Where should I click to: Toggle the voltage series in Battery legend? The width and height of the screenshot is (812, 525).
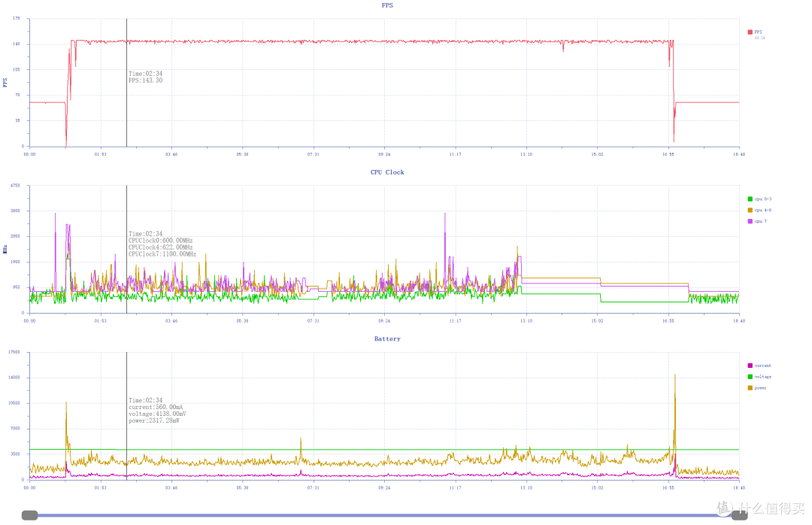coord(759,377)
